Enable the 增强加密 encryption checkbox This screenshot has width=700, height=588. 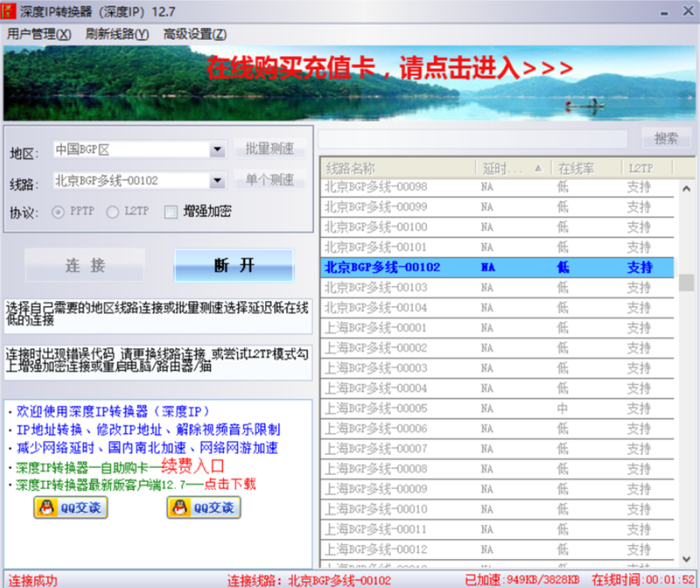(171, 211)
